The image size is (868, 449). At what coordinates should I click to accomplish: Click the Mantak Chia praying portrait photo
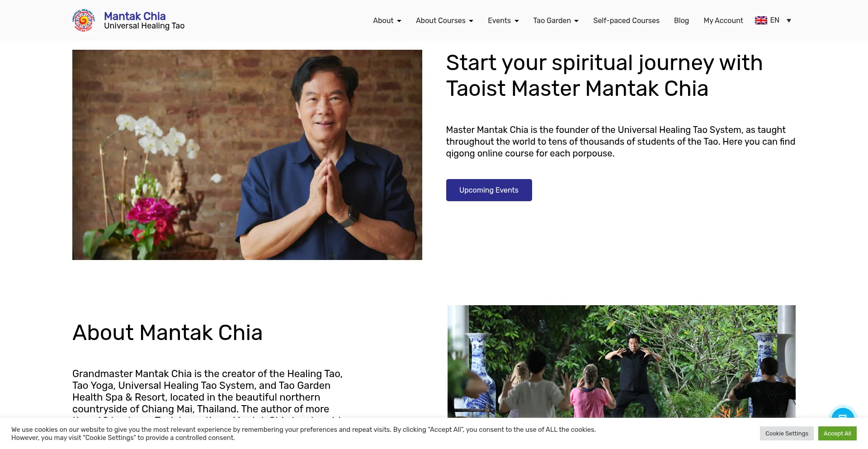click(x=247, y=155)
